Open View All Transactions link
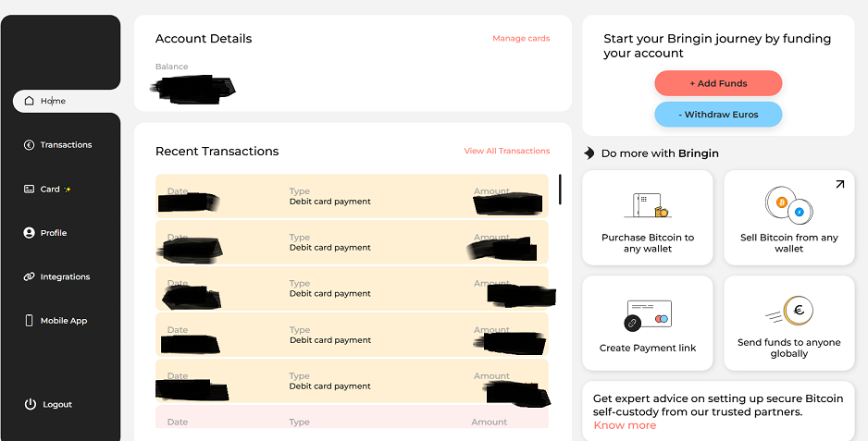Screen dimensions: 868x441 pyautogui.click(x=506, y=151)
